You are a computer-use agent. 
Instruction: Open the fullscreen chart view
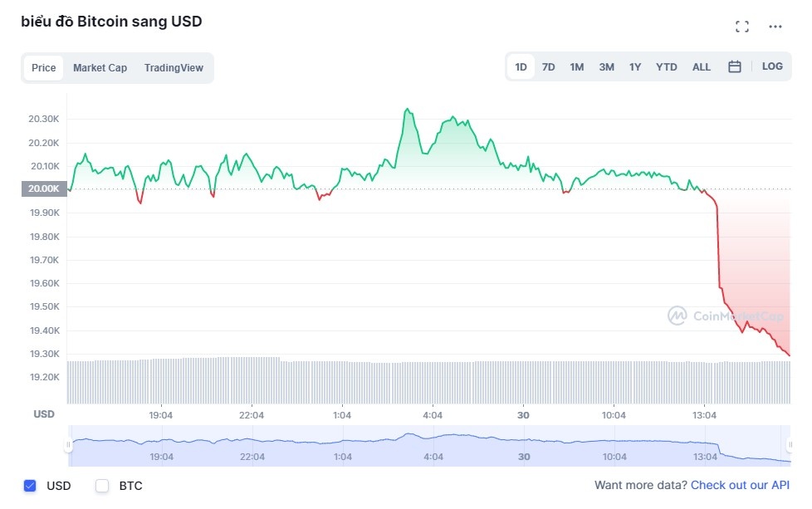(742, 26)
